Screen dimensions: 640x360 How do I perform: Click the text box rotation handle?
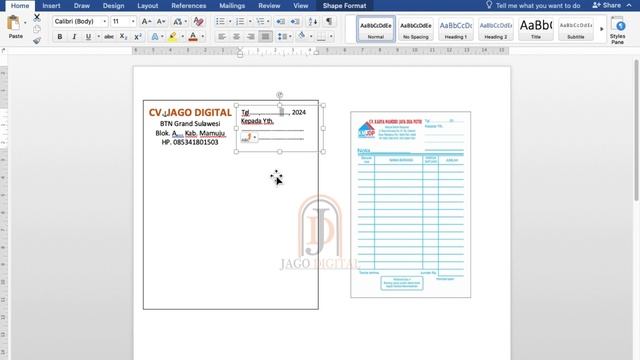280,95
